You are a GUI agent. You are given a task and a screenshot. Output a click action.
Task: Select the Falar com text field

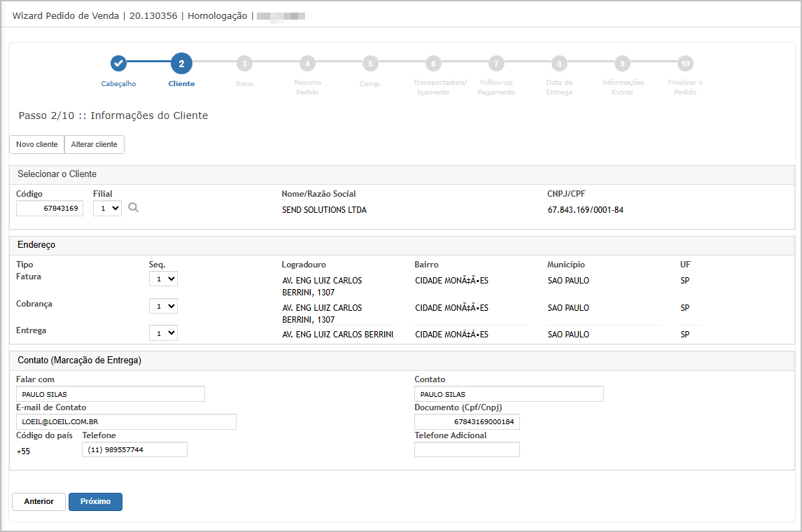pyautogui.click(x=111, y=394)
